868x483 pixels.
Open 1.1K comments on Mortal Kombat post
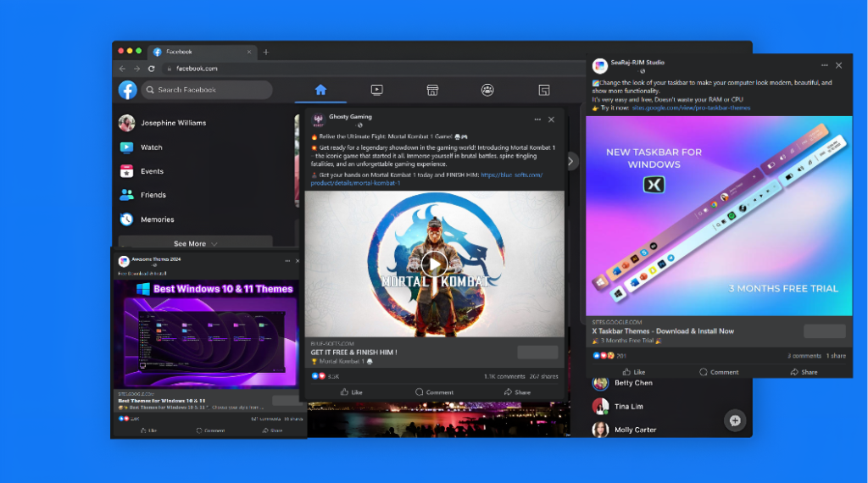pyautogui.click(x=504, y=376)
